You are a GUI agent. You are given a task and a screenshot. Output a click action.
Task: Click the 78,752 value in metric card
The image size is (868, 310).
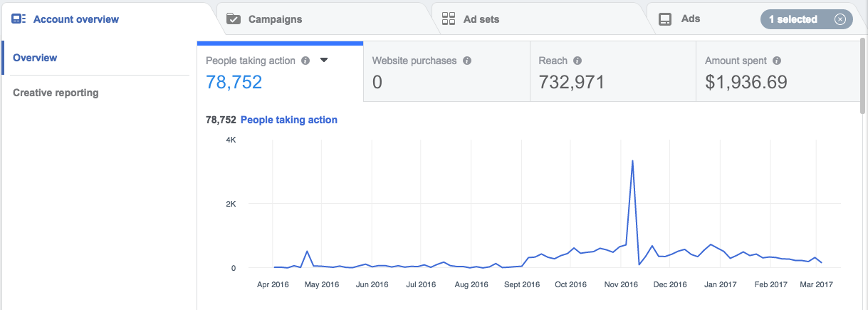pyautogui.click(x=234, y=82)
